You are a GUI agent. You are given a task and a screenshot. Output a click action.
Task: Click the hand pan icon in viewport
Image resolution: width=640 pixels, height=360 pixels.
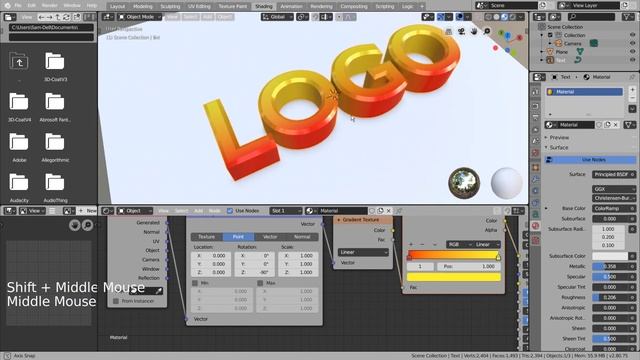pos(474,31)
